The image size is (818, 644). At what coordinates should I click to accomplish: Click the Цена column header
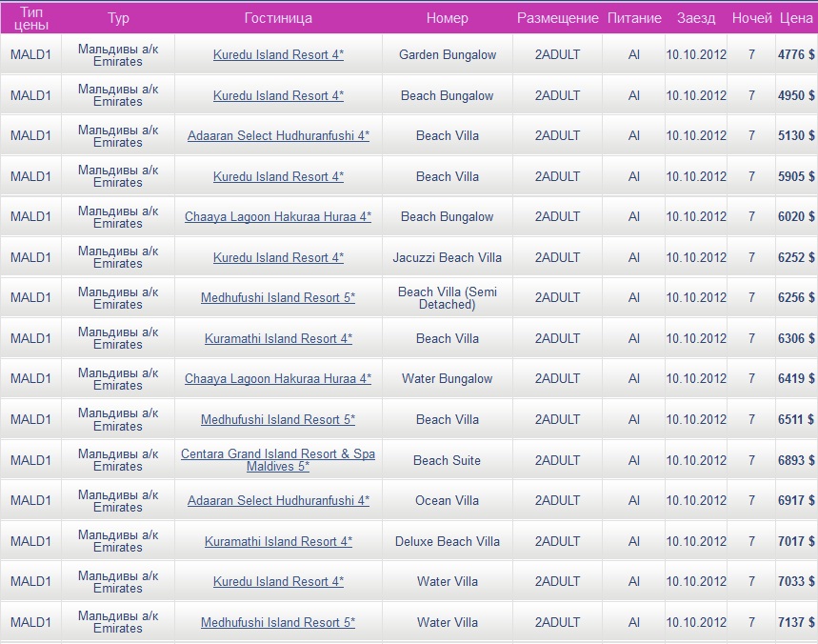tap(796, 18)
